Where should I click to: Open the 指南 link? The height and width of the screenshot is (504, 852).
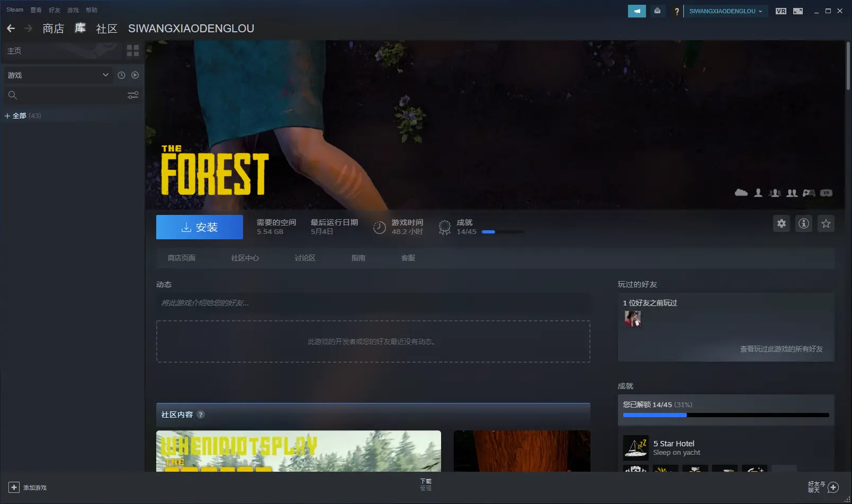[x=358, y=258]
